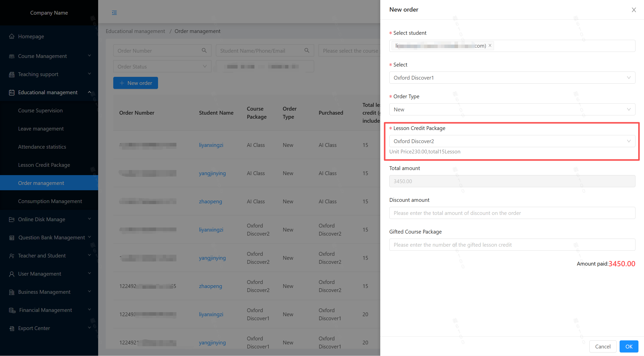Remove the selected student tag with its x
Screen dimensions: 644x356
(490, 45)
